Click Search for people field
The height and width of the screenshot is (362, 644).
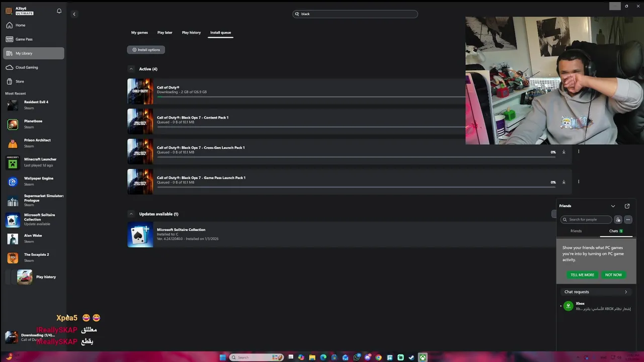[586, 220]
